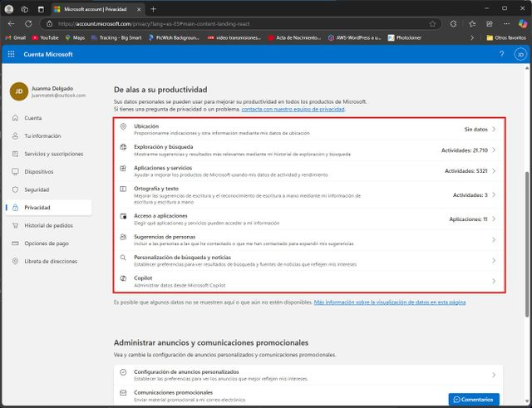The image size is (532, 408).
Task: Go to Opciones de pago section
Action: pos(48,243)
